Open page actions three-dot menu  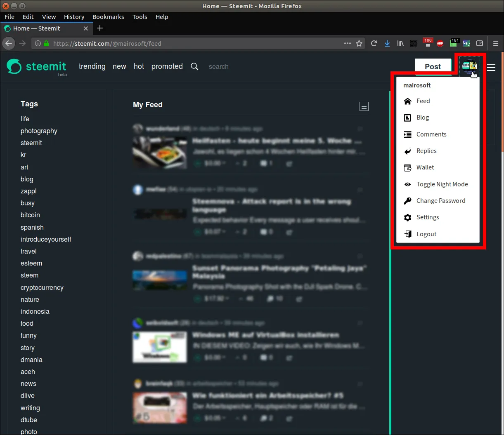tap(348, 43)
